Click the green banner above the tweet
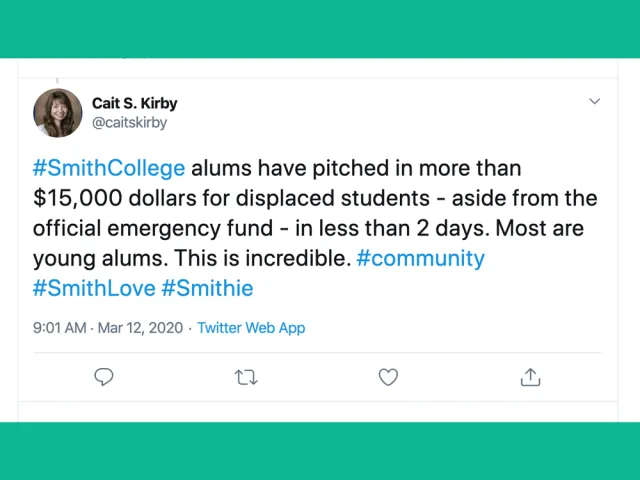The image size is (640, 480). pyautogui.click(x=320, y=28)
